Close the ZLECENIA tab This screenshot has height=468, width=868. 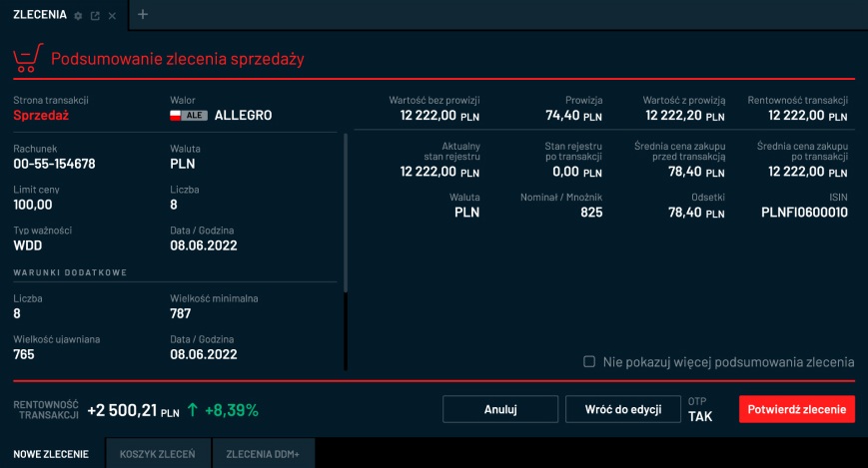coord(111,16)
